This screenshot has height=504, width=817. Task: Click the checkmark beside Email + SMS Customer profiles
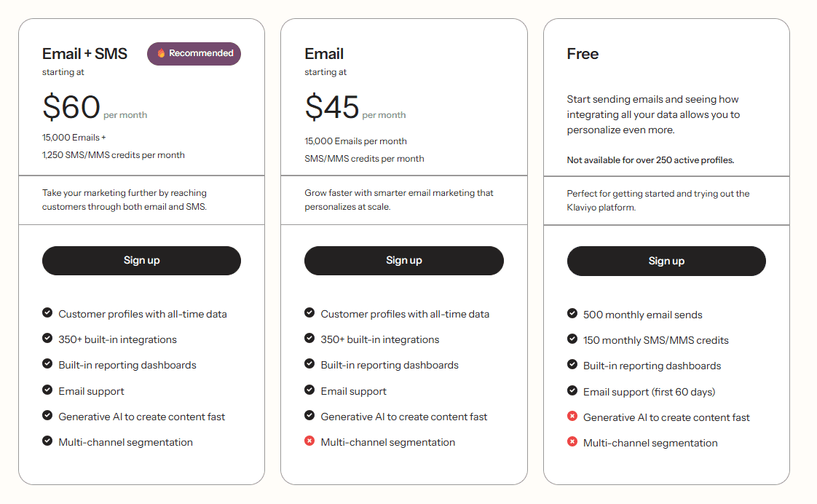pyautogui.click(x=47, y=312)
